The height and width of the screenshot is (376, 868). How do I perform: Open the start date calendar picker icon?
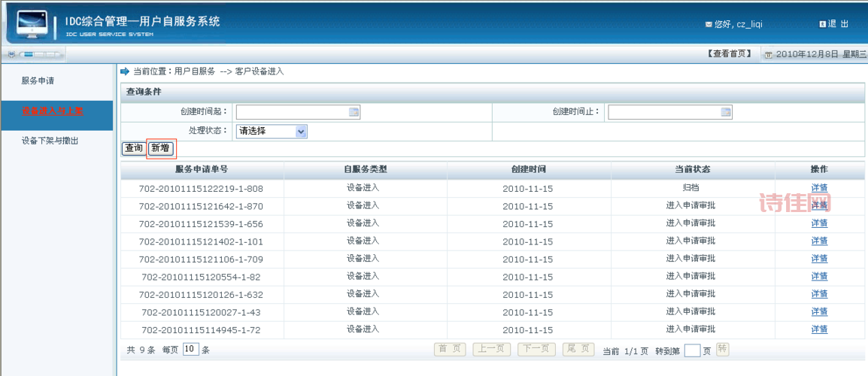click(354, 112)
